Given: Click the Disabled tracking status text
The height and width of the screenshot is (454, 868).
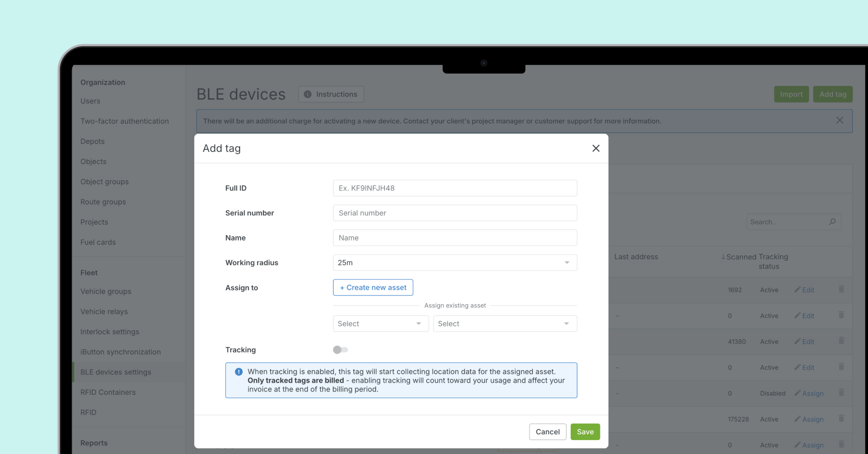Looking at the screenshot, I should coord(773,394).
